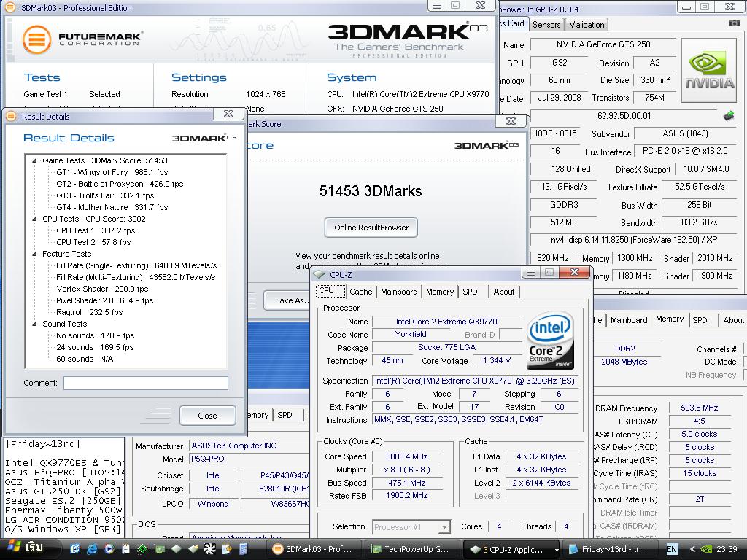The image size is (747, 560).
Task: Click the green chip quick launch icon
Action: [142, 549]
